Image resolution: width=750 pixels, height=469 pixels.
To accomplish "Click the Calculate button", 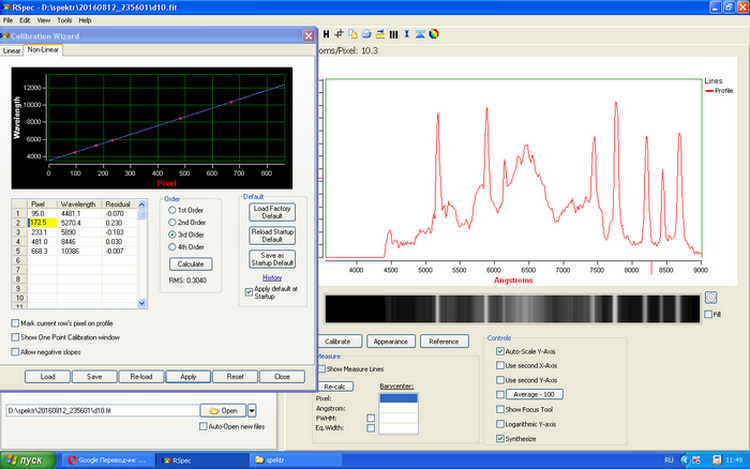I will tap(191, 264).
